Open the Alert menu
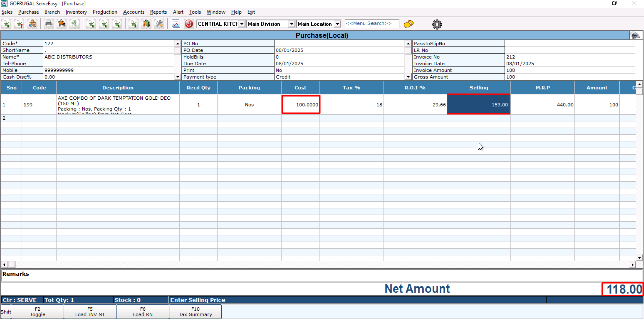This screenshot has width=644, height=319. click(178, 12)
